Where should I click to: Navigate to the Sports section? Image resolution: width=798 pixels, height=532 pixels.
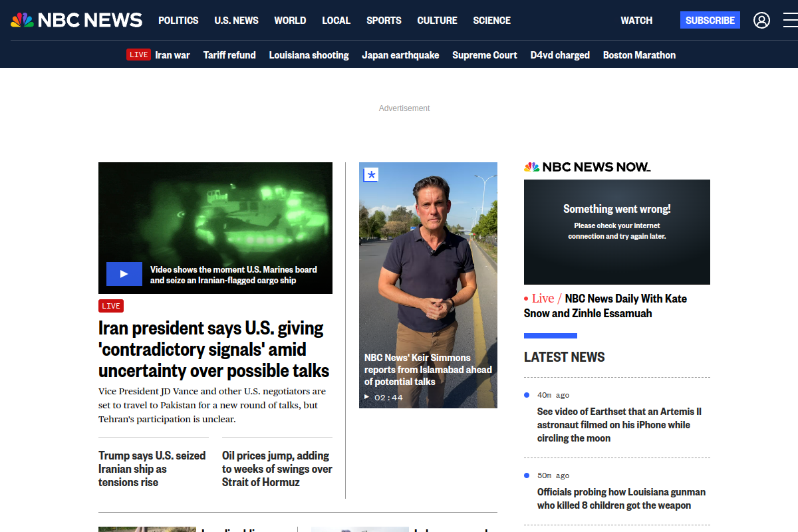[x=384, y=21]
